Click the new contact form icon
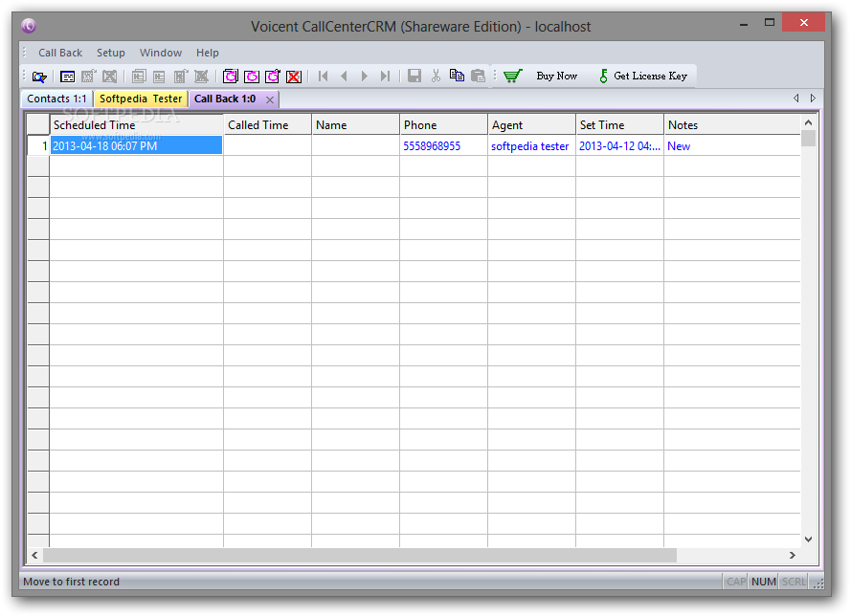The image size is (851, 616). (67, 77)
